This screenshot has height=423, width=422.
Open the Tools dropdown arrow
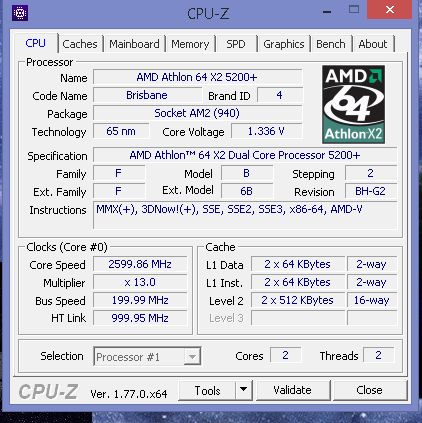click(x=244, y=390)
